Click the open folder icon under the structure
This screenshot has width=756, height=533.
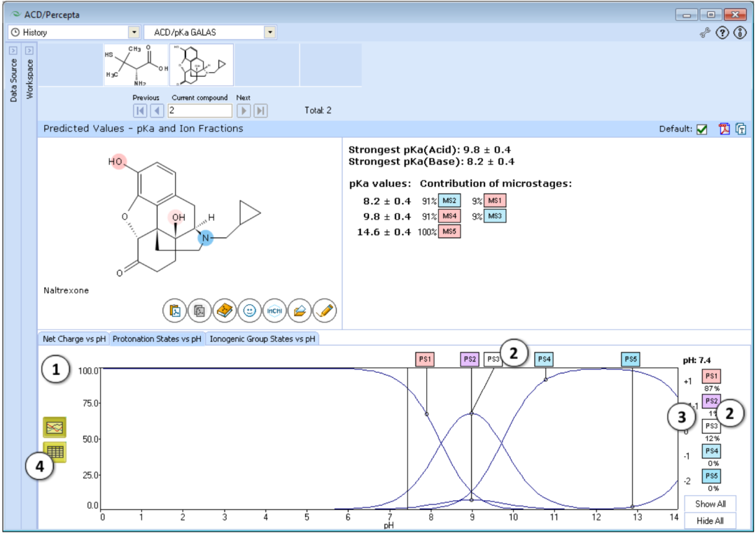[300, 311]
